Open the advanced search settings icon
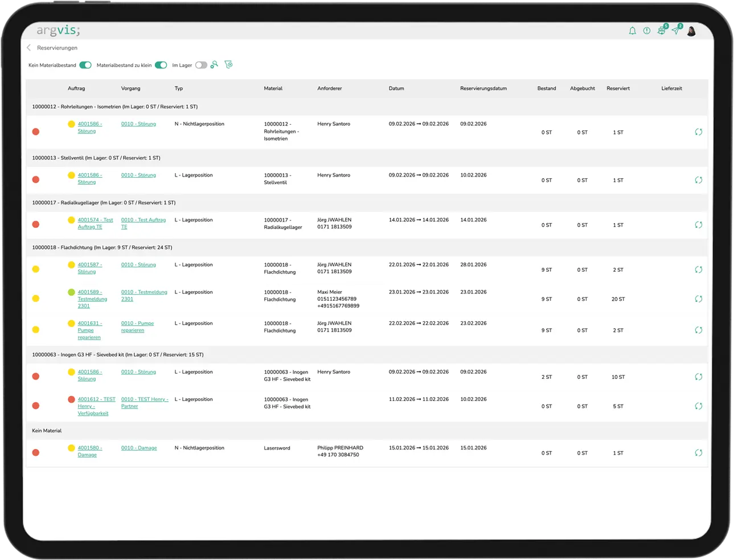This screenshot has width=734, height=560. point(214,65)
